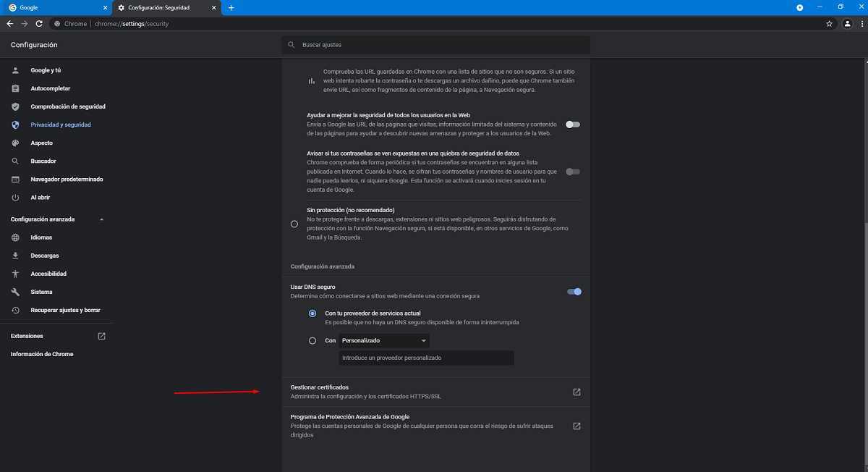The height and width of the screenshot is (472, 868).
Task: Close the Google tab
Action: point(103,7)
